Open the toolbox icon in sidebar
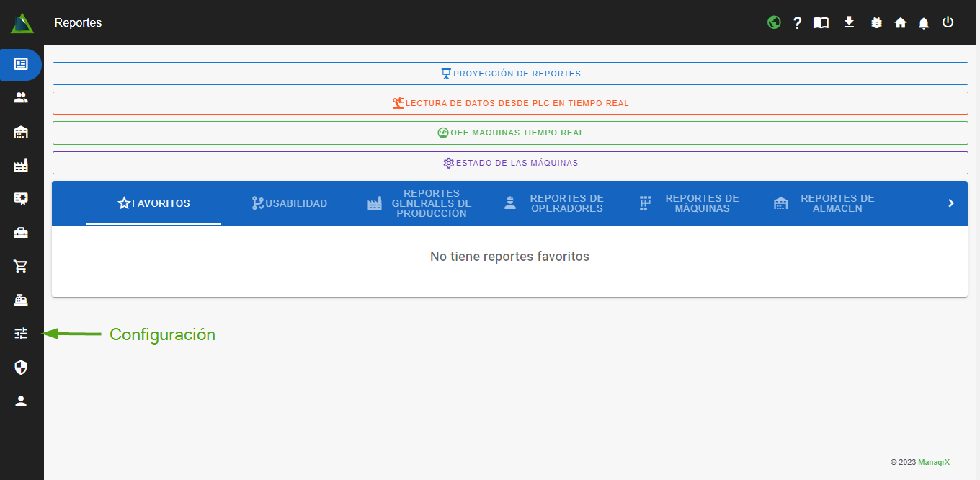The image size is (980, 480). coord(21,233)
